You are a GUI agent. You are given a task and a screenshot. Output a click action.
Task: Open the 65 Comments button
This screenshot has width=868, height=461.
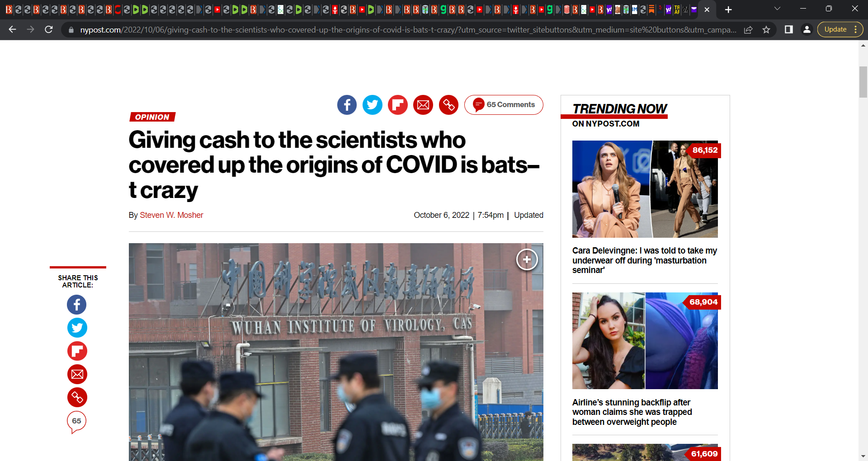(504, 105)
